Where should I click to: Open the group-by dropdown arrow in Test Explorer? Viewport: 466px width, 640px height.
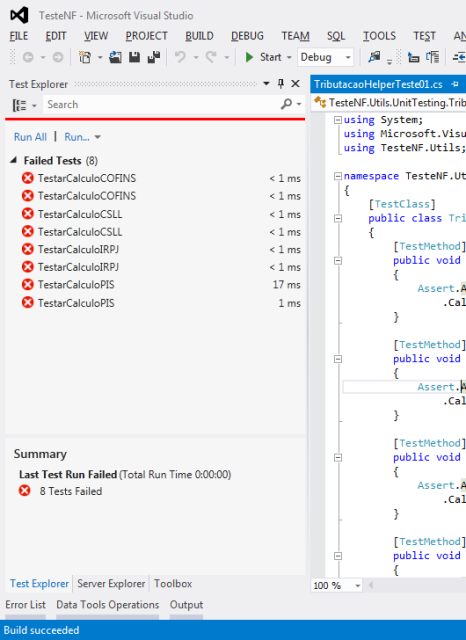[34, 106]
